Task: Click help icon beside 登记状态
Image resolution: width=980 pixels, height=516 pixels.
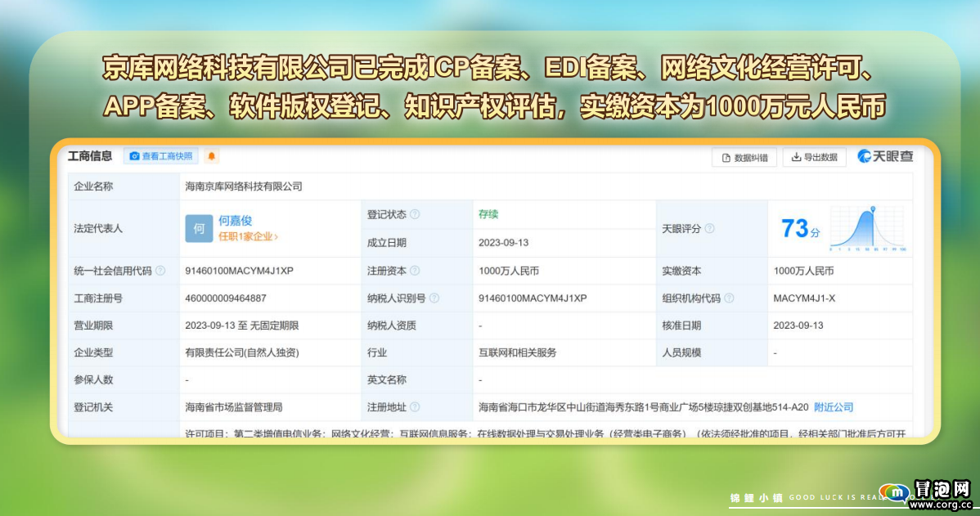Action: click(x=415, y=214)
